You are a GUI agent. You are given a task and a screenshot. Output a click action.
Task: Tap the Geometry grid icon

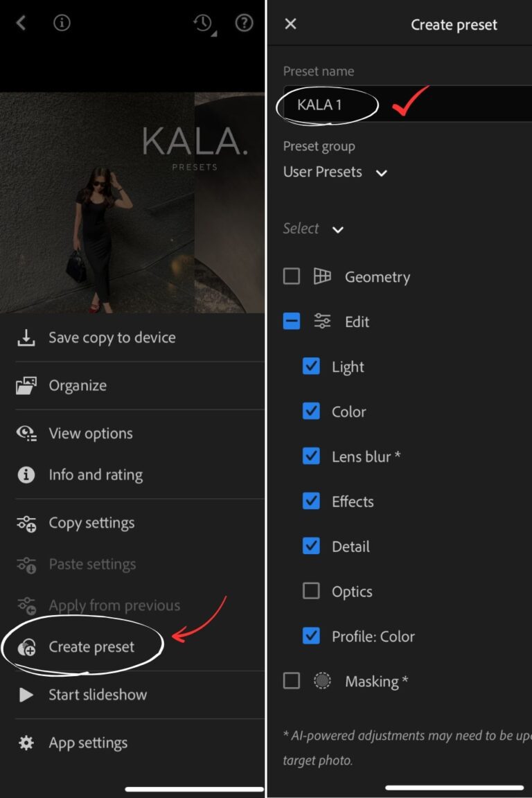click(322, 276)
